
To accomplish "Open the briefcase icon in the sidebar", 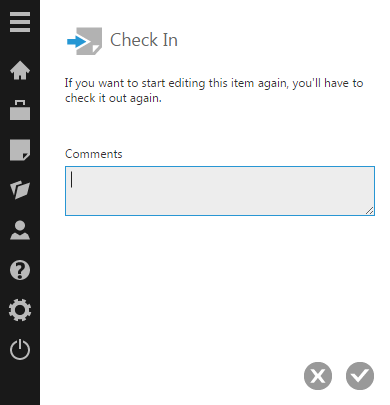I will pyautogui.click(x=20, y=110).
